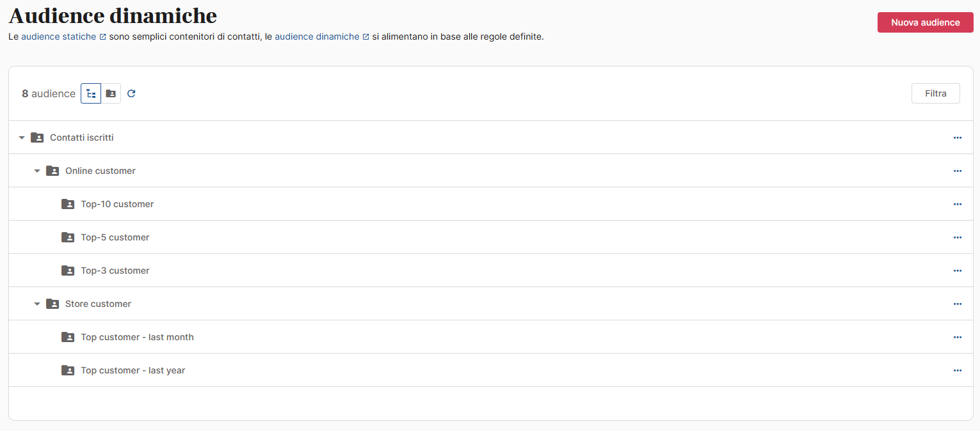Open actions for Top customer - last month
This screenshot has width=980, height=431.
click(x=957, y=337)
